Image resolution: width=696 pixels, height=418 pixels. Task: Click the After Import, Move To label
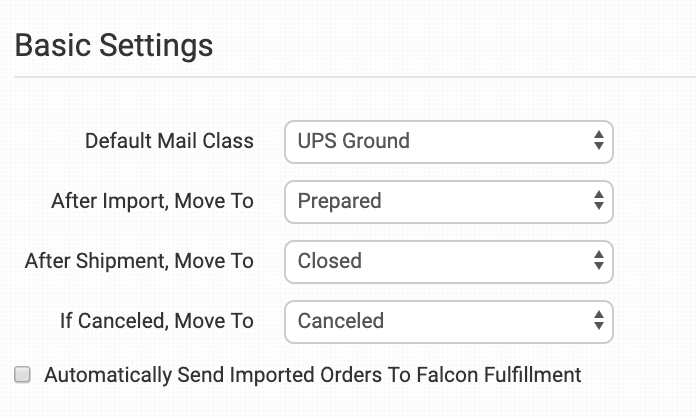pos(152,201)
